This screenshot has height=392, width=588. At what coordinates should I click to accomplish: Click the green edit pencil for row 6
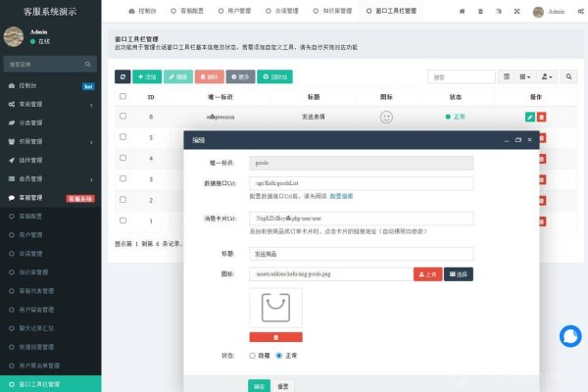coord(530,117)
